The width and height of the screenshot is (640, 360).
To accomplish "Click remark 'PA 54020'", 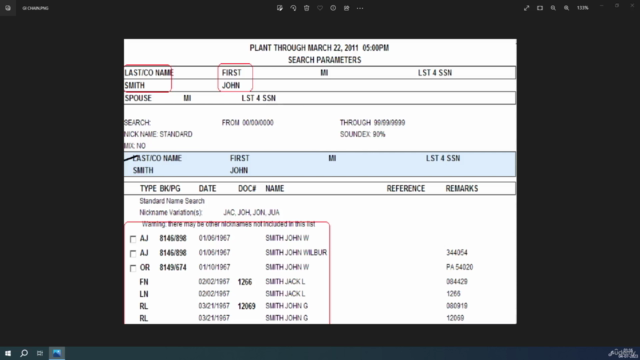I will pyautogui.click(x=459, y=267).
